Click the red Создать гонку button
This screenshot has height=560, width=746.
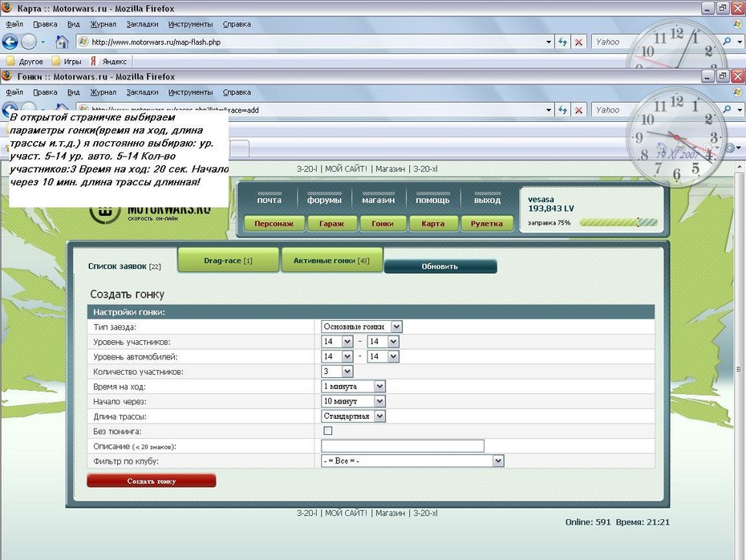tap(152, 481)
